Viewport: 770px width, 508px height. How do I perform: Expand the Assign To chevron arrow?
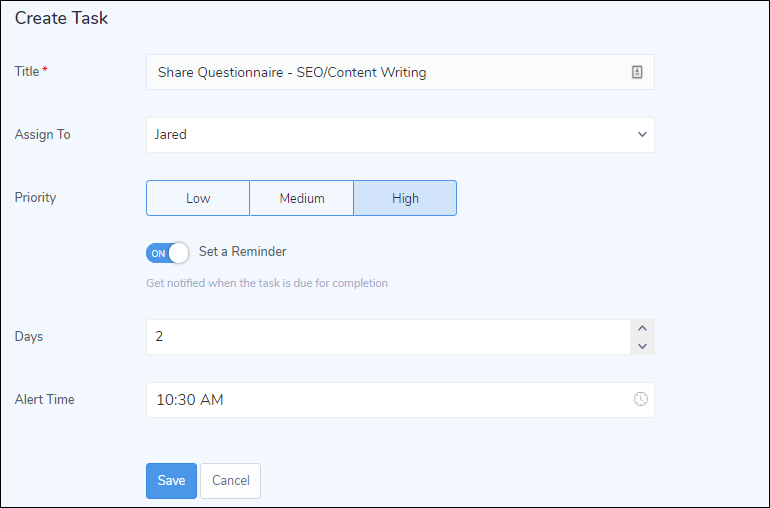point(642,135)
